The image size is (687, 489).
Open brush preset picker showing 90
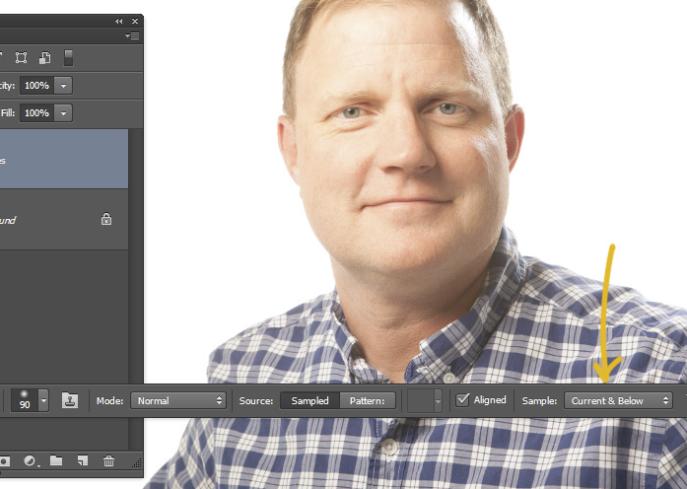[x=25, y=400]
